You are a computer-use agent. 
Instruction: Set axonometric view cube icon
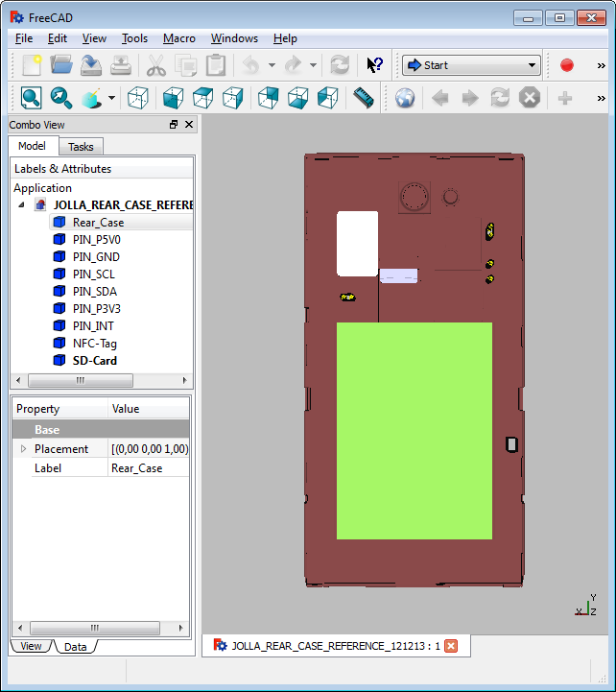pos(137,98)
